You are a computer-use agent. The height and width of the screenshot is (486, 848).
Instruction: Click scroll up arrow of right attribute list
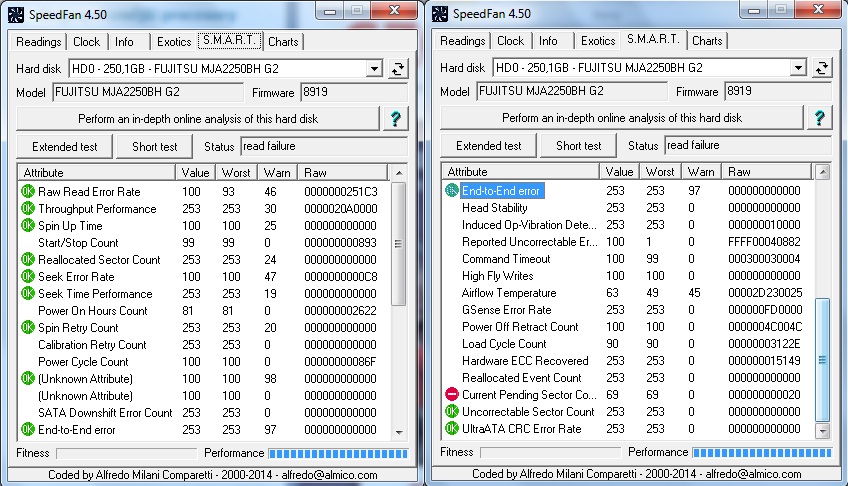823,172
